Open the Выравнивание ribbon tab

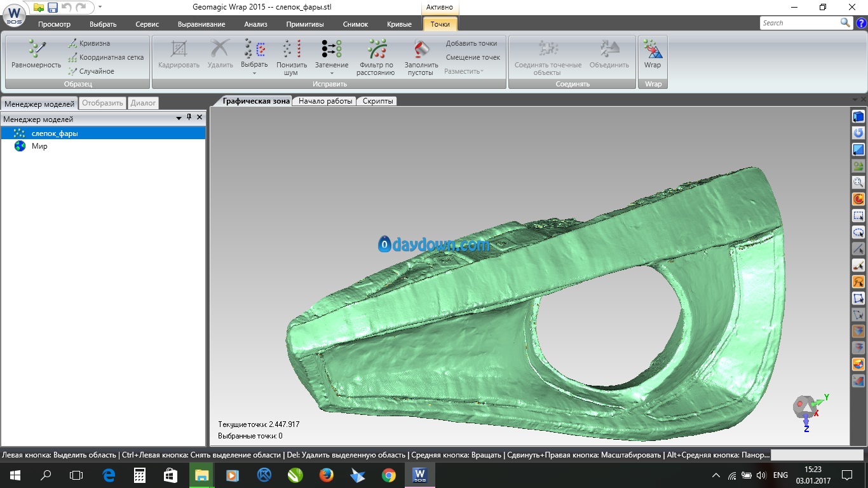(x=201, y=24)
